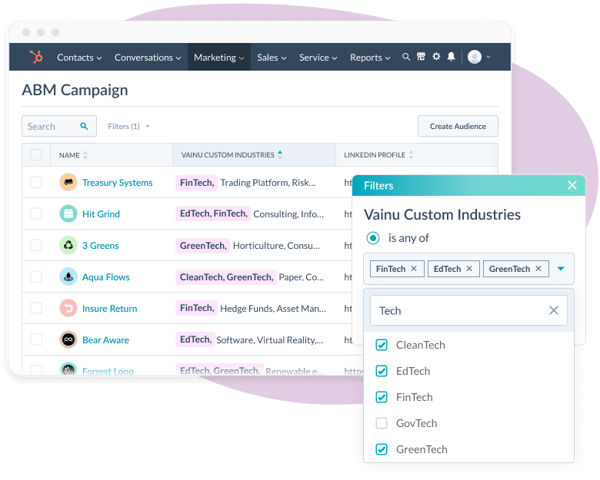Expand the Filters (1) dropdown
600x480 pixels.
click(x=128, y=127)
